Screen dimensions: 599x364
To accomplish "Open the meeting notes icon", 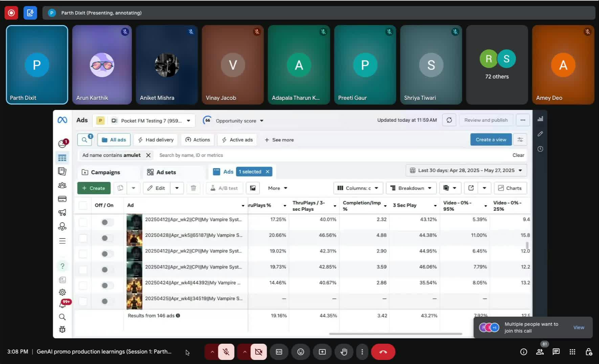I will coord(30,13).
